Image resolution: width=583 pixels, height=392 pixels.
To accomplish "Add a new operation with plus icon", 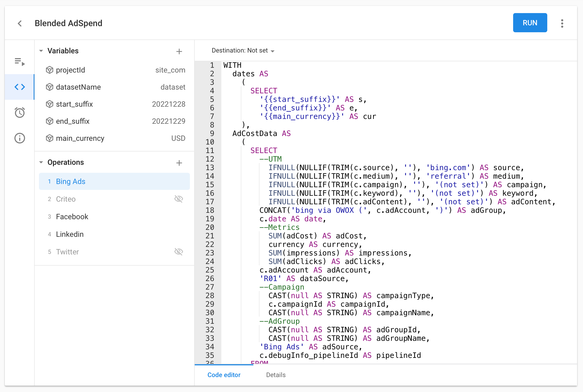I will [179, 163].
